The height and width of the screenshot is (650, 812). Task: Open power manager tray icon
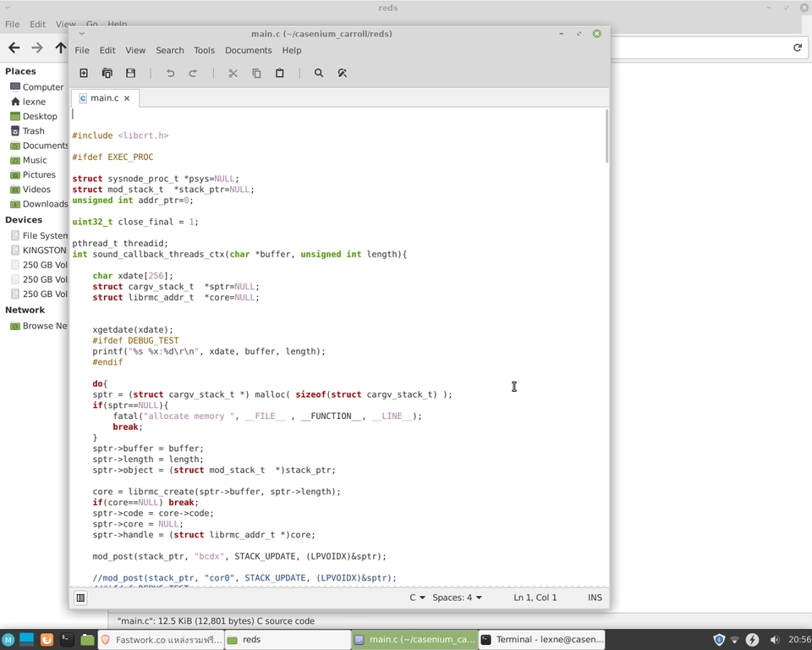(752, 640)
